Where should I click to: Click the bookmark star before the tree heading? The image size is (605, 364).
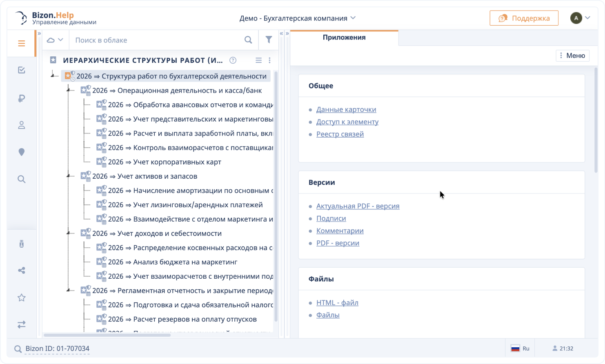[53, 60]
